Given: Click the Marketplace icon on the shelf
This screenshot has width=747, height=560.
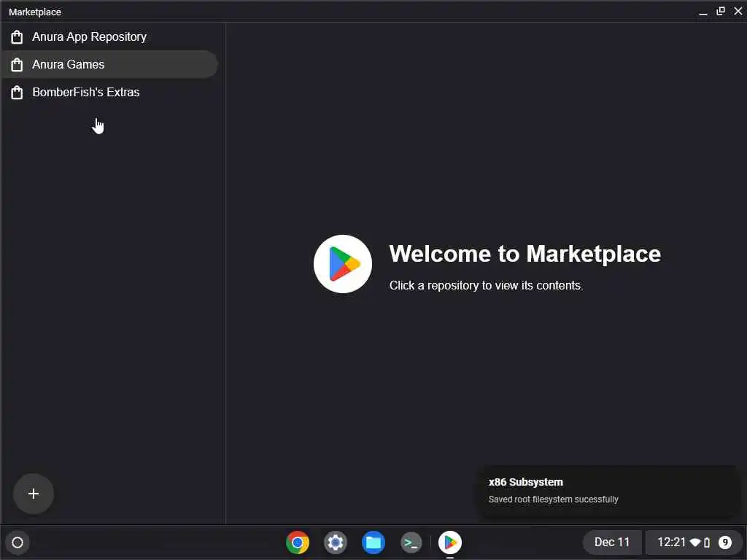Looking at the screenshot, I should pyautogui.click(x=450, y=542).
